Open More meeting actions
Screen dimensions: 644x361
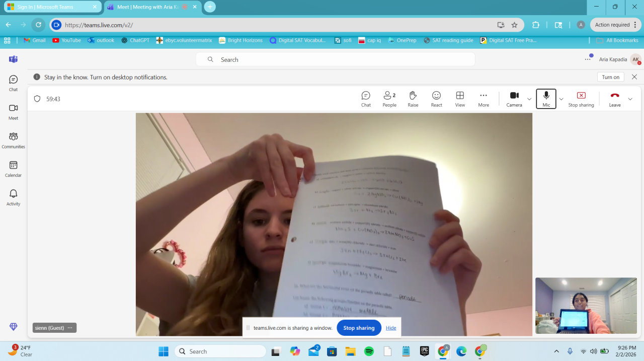[x=484, y=99]
